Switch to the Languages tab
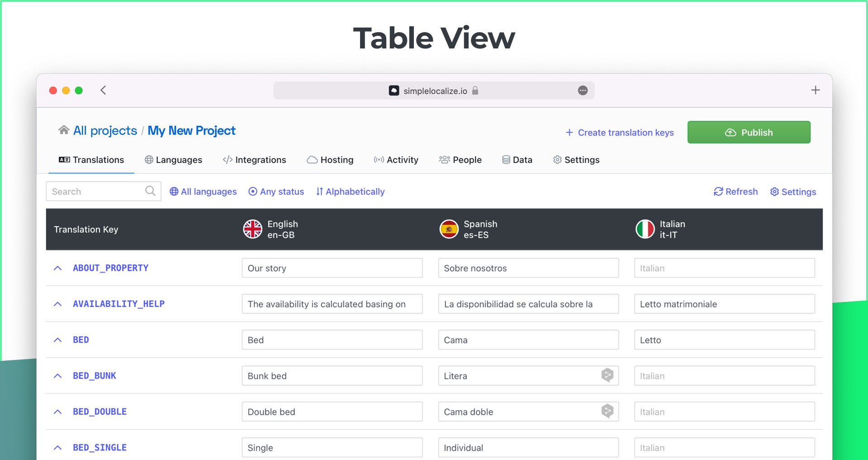868x460 pixels. pyautogui.click(x=173, y=160)
